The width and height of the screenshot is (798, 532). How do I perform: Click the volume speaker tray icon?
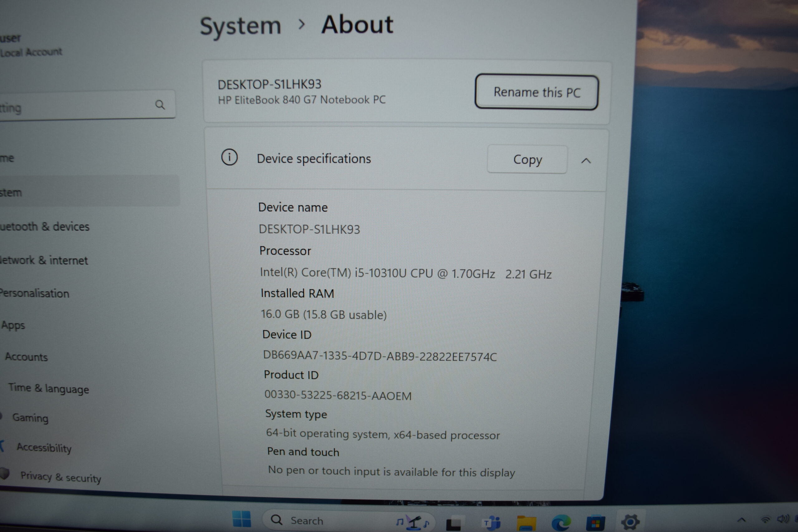(783, 519)
